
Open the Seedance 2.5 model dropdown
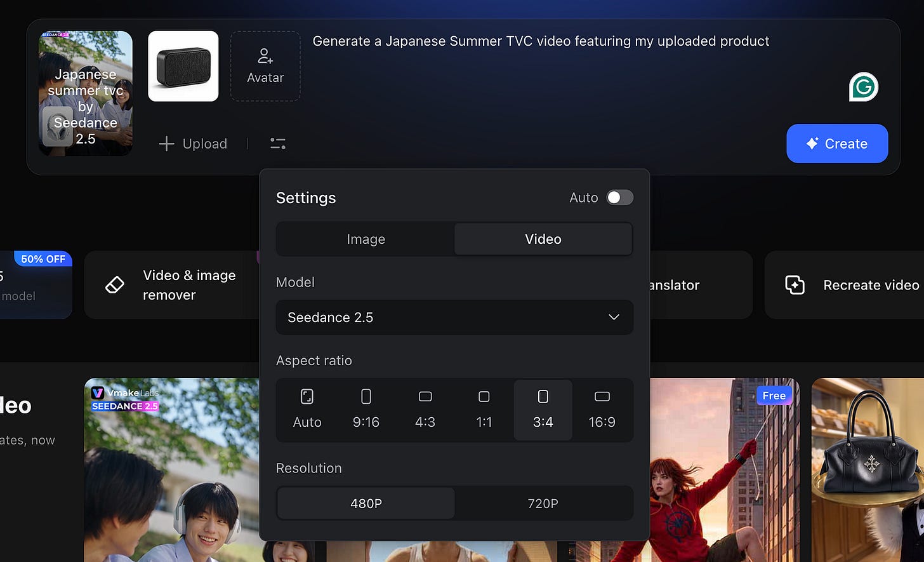click(454, 317)
